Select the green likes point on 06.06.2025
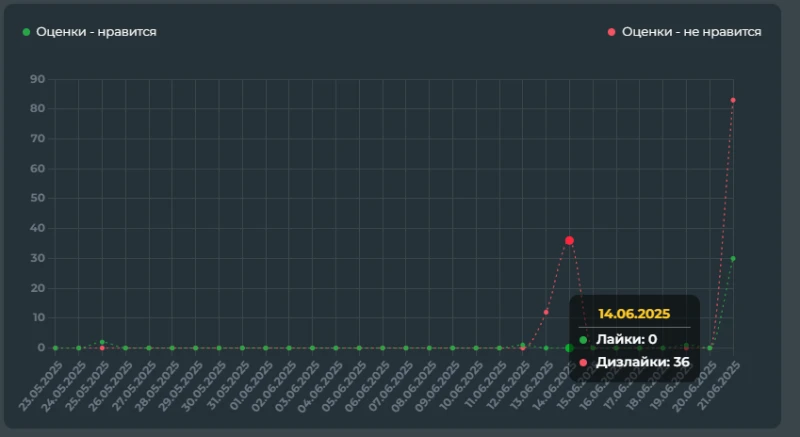This screenshot has width=800, height=437. point(382,348)
